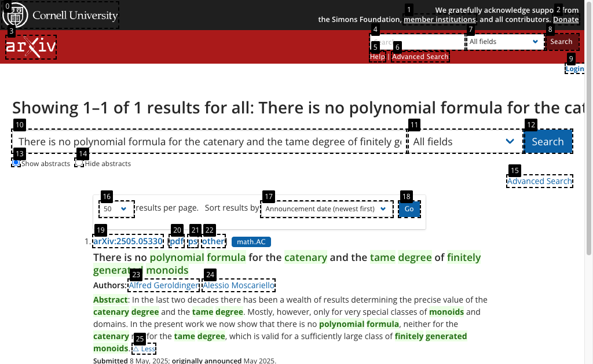
Task: Open the ps format link
Action: coord(193,241)
